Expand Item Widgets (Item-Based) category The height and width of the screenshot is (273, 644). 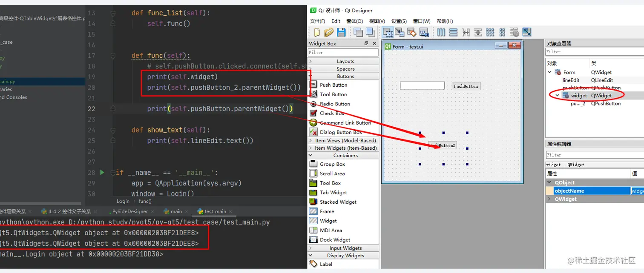pyautogui.click(x=343, y=148)
